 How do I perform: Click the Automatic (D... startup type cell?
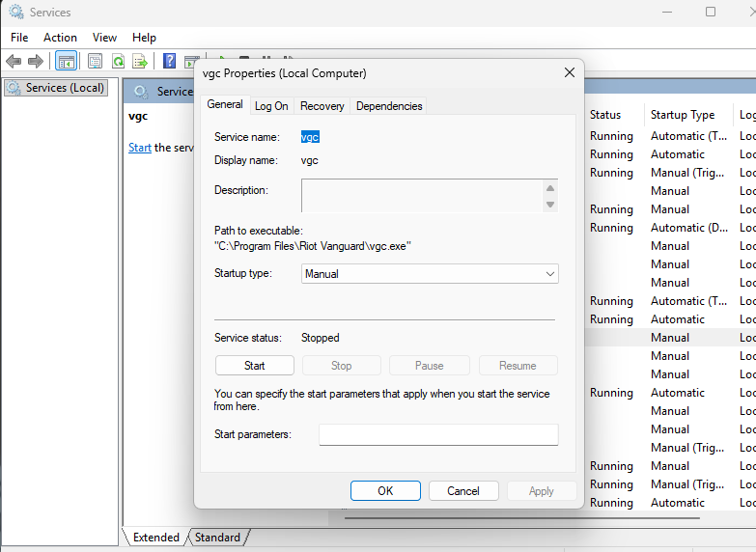pos(689,228)
